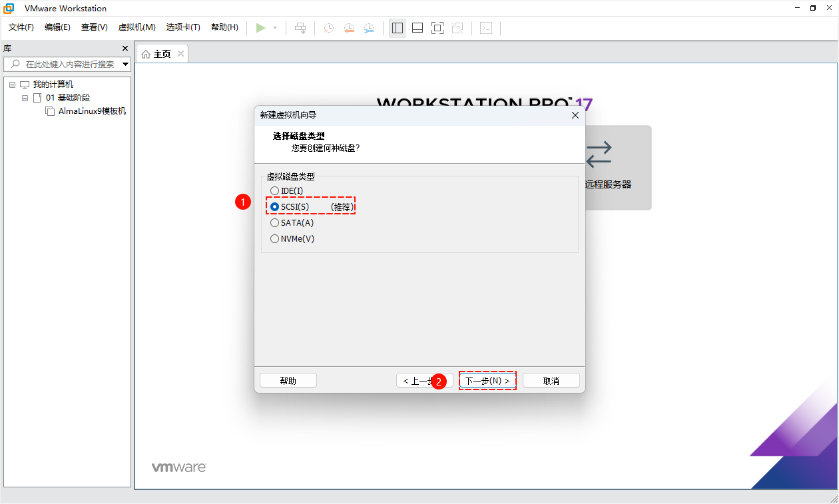Click the 取消 button in wizard
839x504 pixels.
(551, 381)
